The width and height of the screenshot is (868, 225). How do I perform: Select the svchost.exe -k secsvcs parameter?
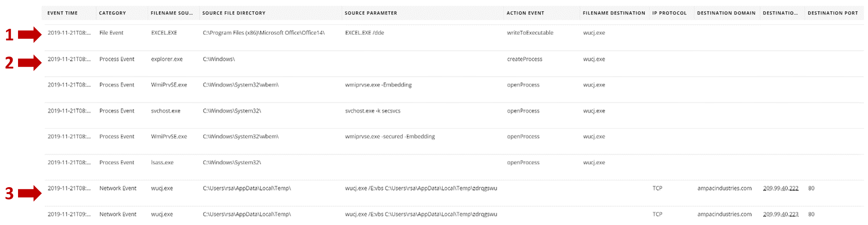(x=373, y=111)
